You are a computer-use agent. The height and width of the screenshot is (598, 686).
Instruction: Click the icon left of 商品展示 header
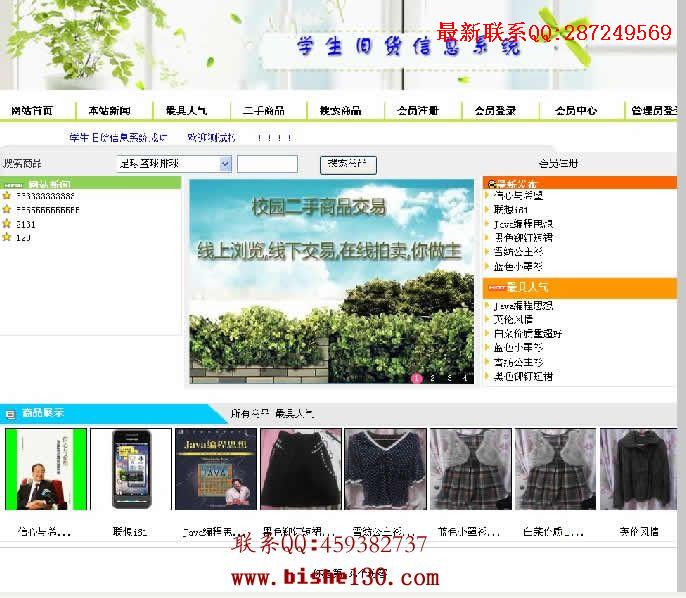pyautogui.click(x=10, y=414)
